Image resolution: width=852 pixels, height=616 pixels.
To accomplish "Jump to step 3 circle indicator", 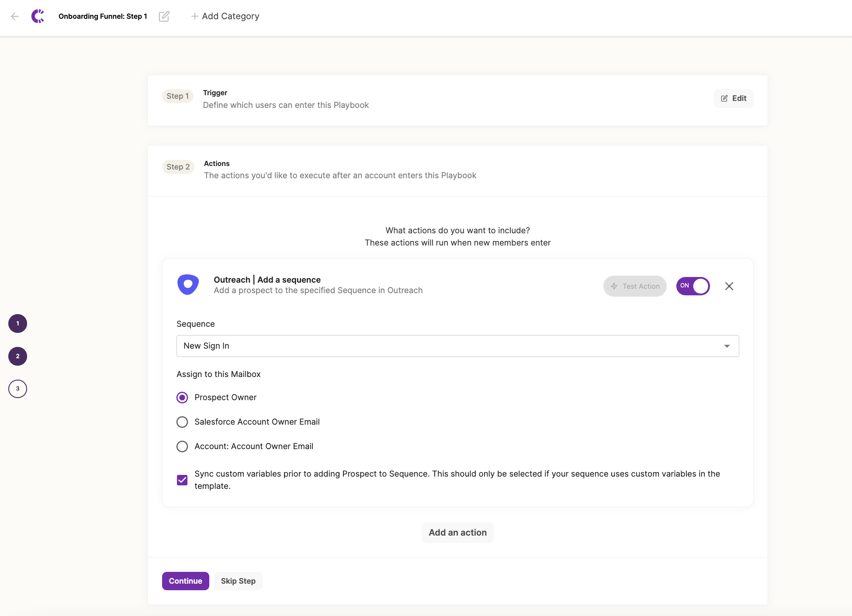I will 17,389.
